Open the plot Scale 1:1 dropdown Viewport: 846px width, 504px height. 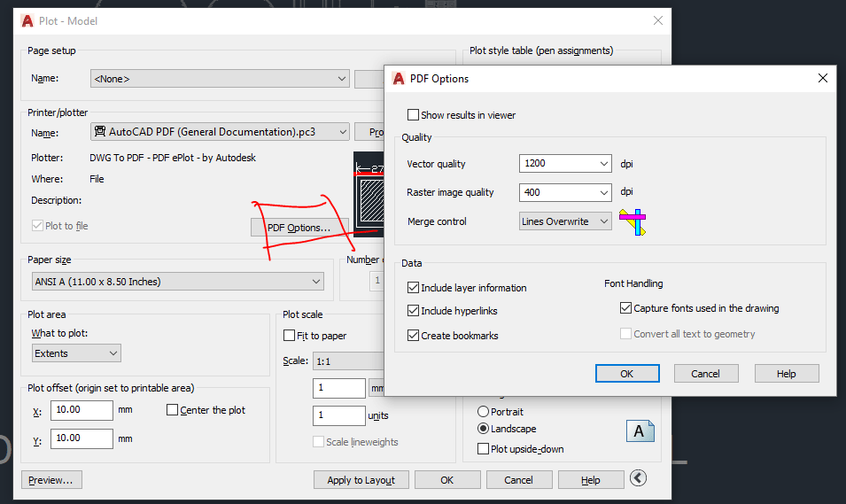pos(348,361)
